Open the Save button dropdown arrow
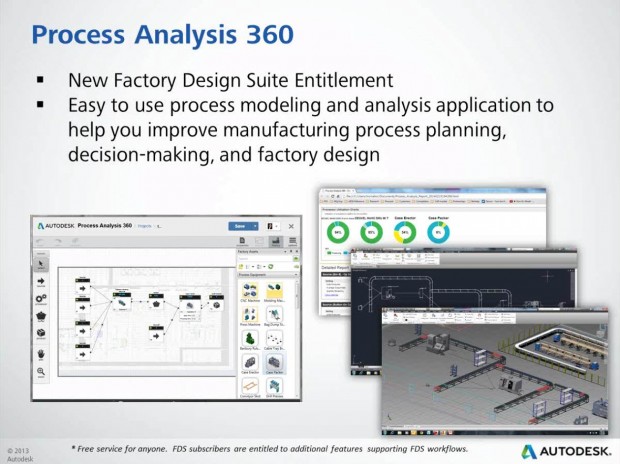This screenshot has height=464, width=620. click(x=257, y=226)
